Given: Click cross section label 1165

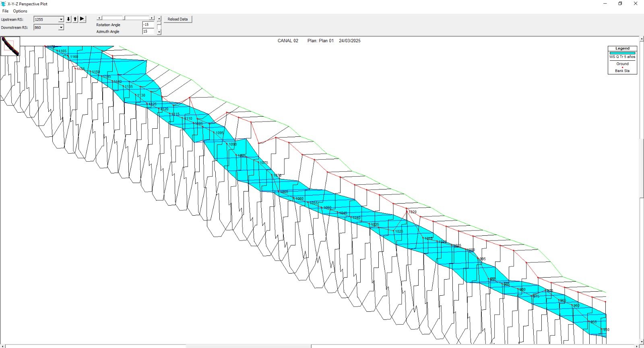Looking at the screenshot, I should tap(62, 51).
